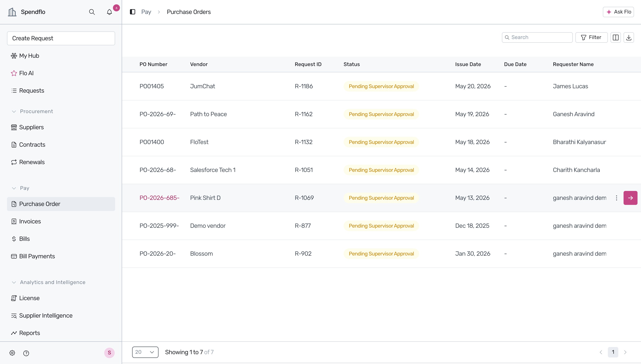Click the Create Request button

tap(61, 38)
